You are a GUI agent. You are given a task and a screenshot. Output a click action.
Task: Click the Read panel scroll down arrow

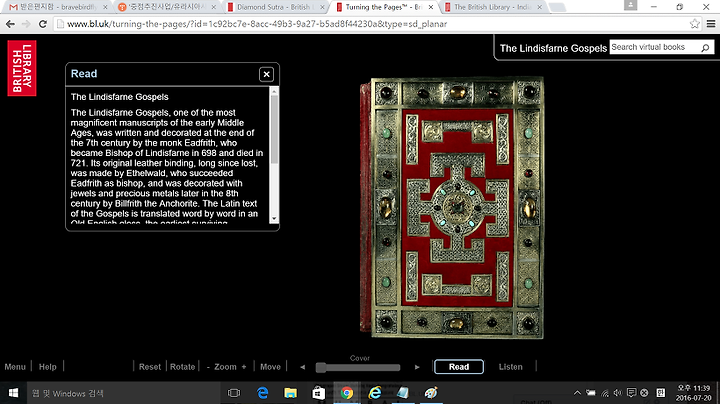click(x=274, y=219)
